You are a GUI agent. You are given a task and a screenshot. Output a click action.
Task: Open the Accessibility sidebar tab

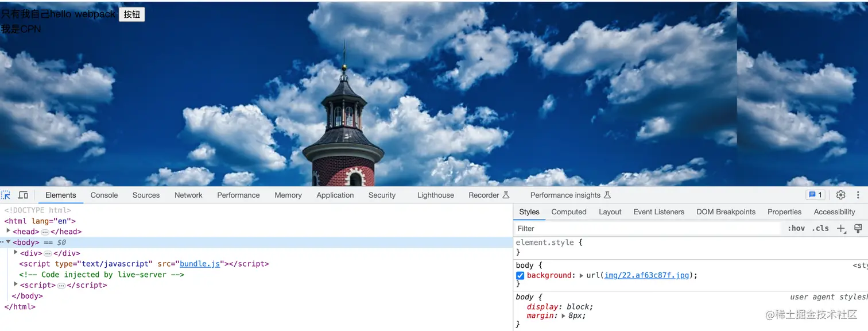click(x=835, y=212)
